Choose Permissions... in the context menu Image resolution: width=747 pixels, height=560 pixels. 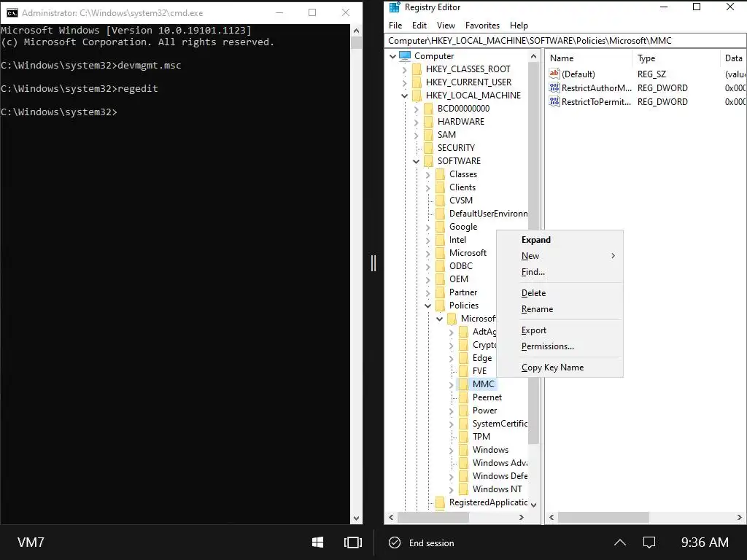[560, 346]
